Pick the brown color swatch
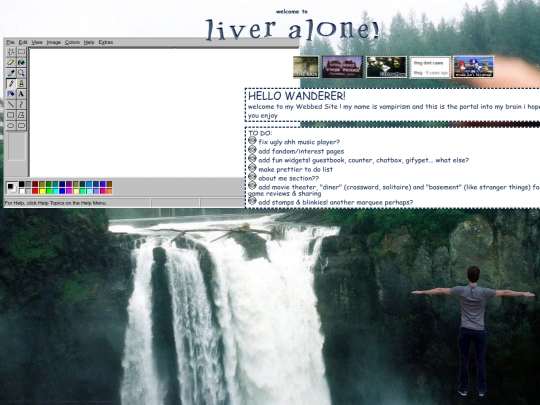 pyautogui.click(x=110, y=184)
